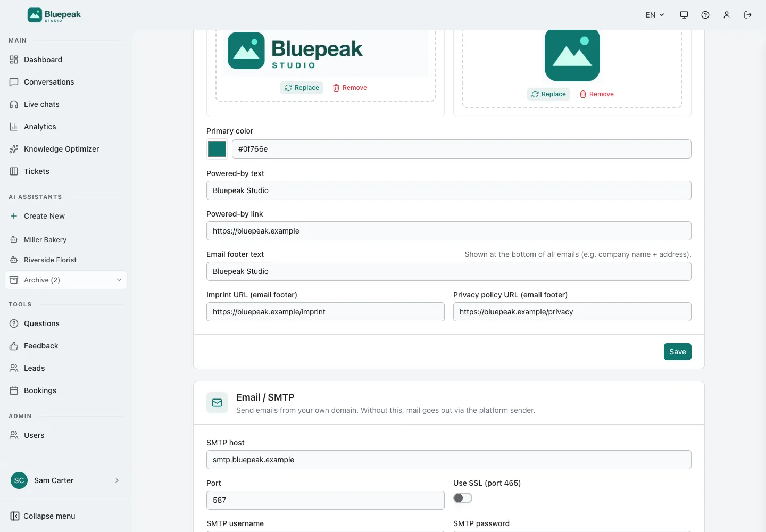Open the primary color swatch picker
Viewport: 766px width, 532px height.
[x=217, y=149]
